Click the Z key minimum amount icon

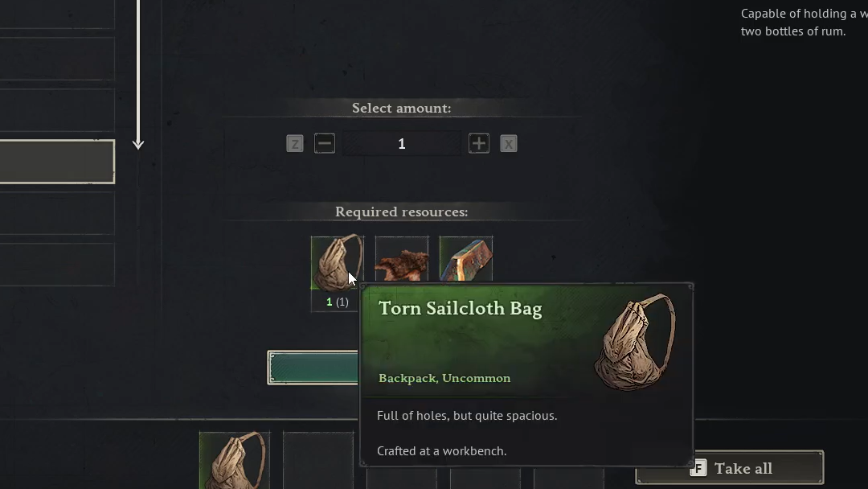click(x=294, y=144)
